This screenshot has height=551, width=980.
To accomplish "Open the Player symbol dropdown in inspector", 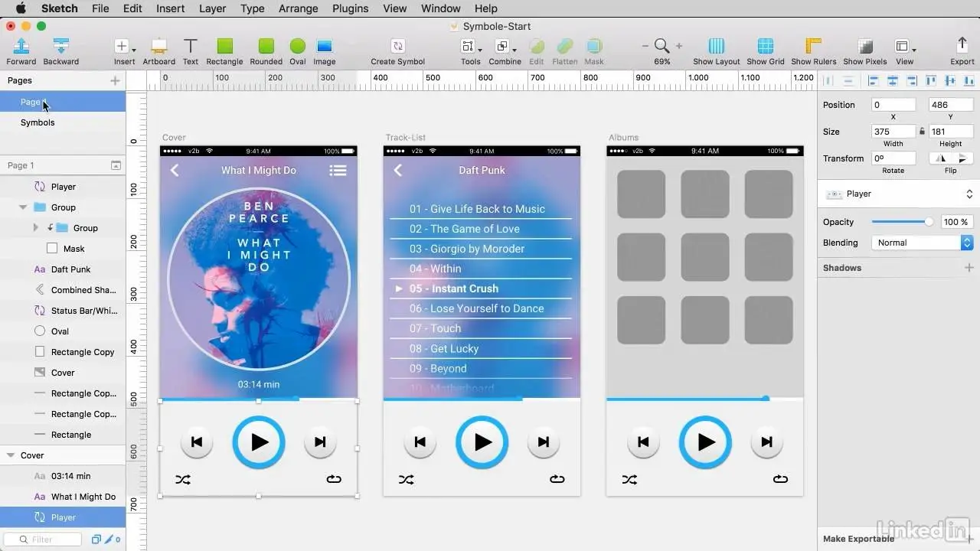I will tap(897, 194).
